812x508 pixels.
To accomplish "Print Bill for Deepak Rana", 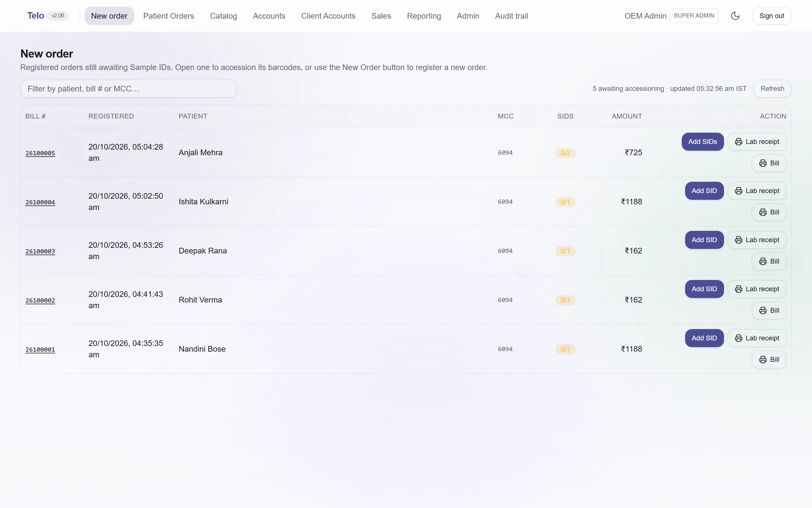I will tap(769, 261).
